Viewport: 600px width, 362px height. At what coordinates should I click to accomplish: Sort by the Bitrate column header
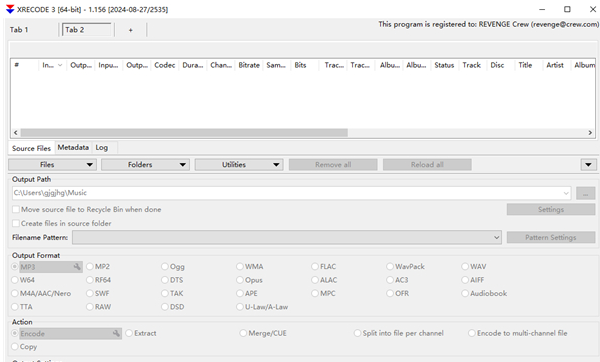[x=249, y=65]
